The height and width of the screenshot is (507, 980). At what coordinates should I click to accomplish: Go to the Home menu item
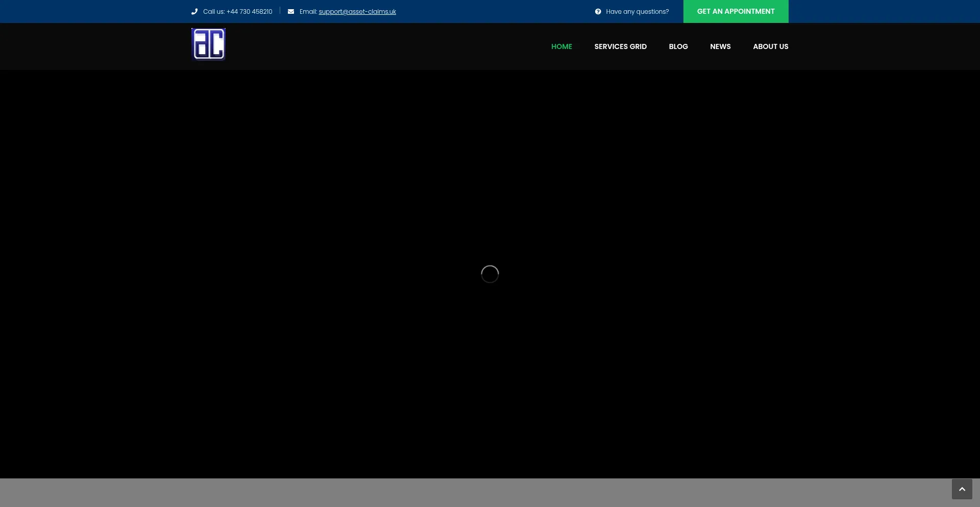point(561,46)
